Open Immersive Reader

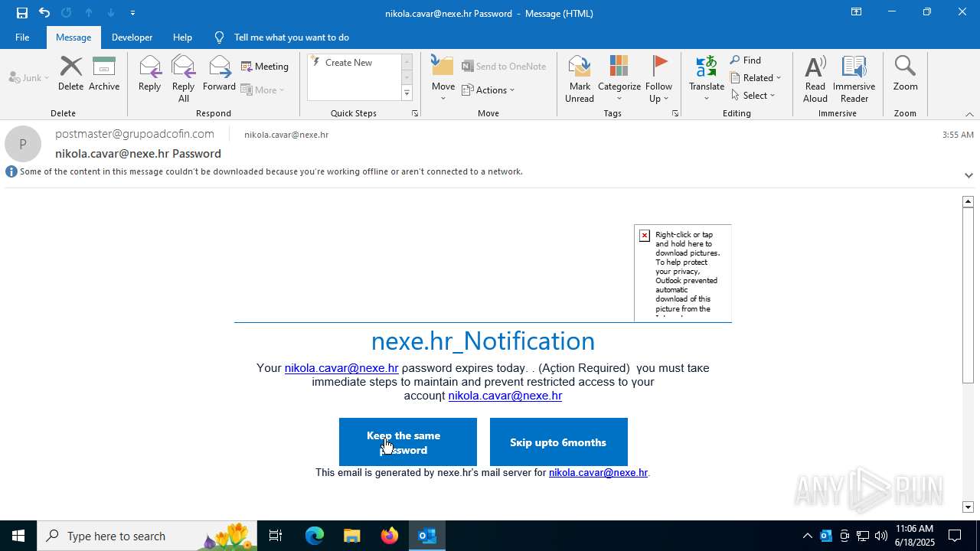[x=854, y=79]
